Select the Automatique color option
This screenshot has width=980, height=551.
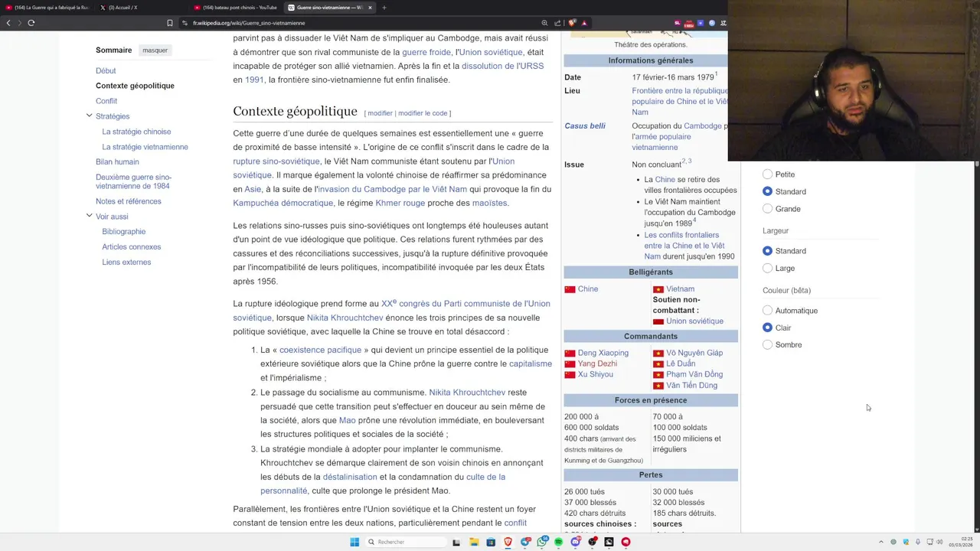767,311
